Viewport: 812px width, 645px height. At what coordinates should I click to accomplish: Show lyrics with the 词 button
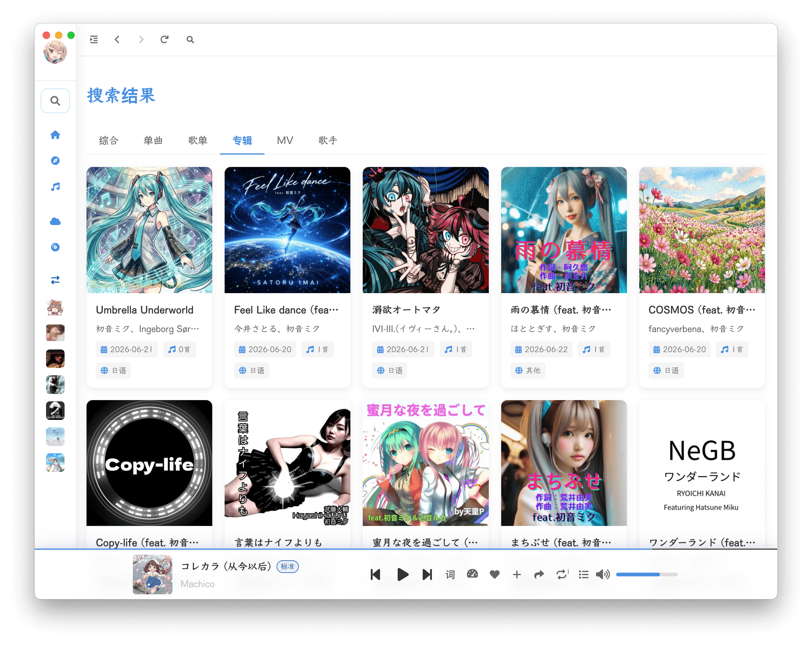coord(450,575)
